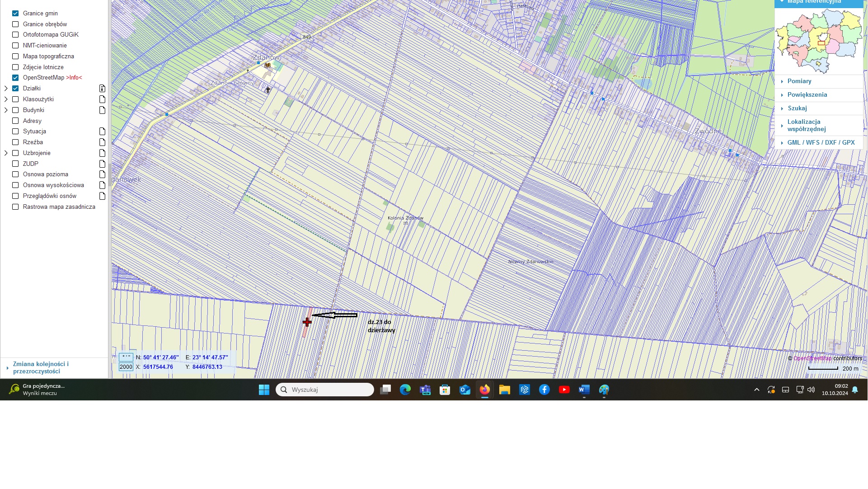
Task: Click the OpenStreetMap >Info< link
Action: [x=74, y=78]
